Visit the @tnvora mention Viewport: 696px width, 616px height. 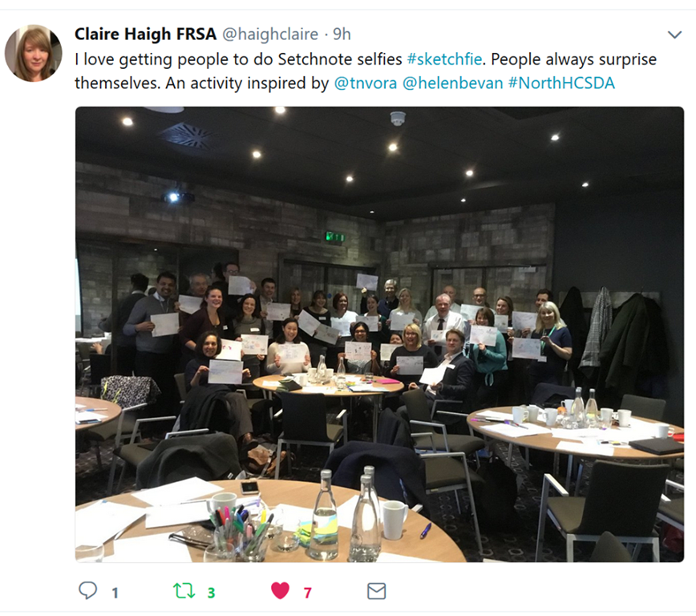pyautogui.click(x=365, y=83)
